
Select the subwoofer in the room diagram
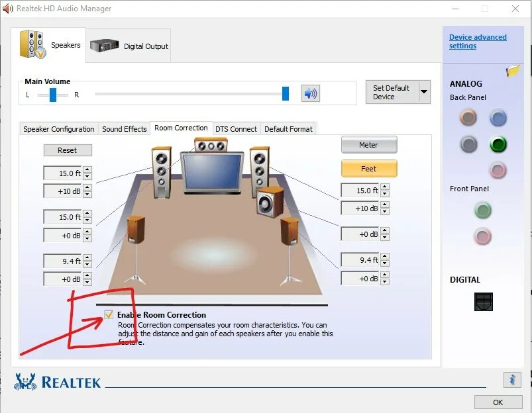[x=270, y=202]
